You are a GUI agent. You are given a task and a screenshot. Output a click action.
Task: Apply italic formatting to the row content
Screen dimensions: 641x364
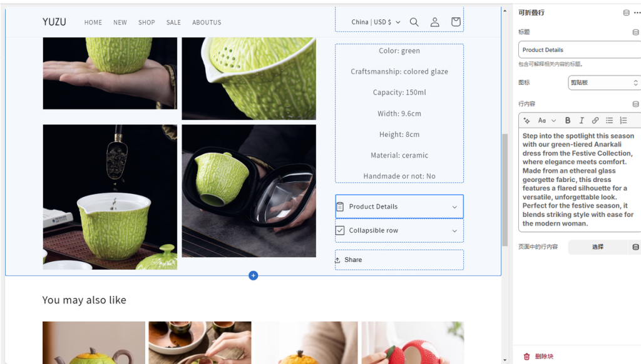point(582,120)
